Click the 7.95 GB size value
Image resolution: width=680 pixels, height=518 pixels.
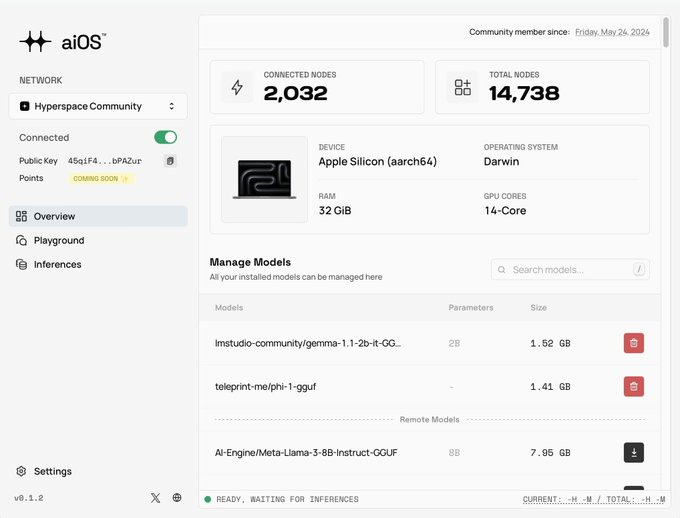pyautogui.click(x=550, y=452)
